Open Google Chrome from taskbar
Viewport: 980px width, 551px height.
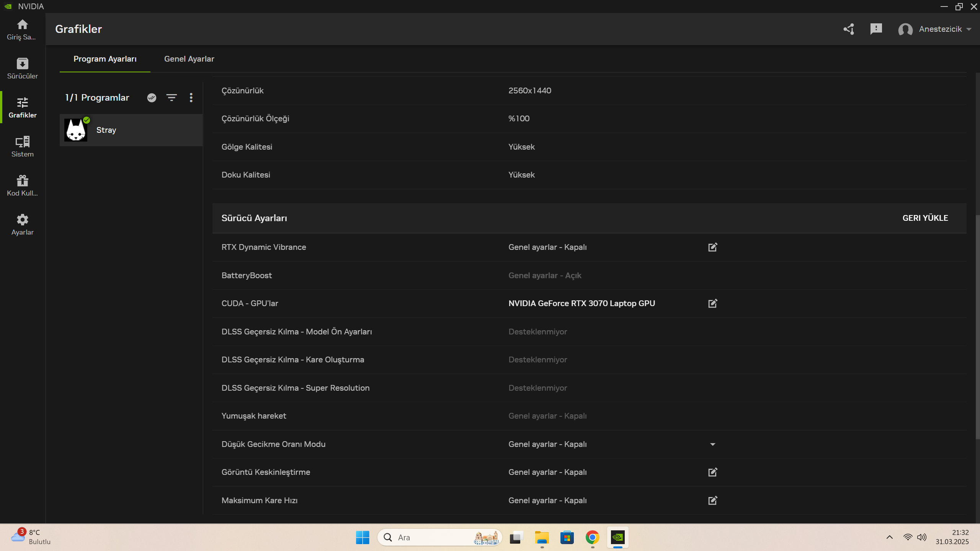(x=592, y=538)
